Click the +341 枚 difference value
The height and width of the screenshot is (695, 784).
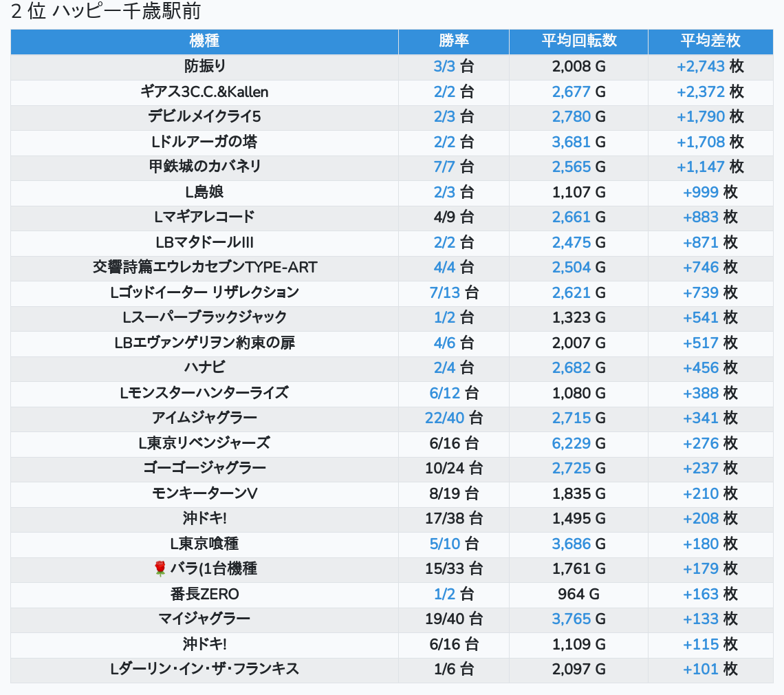[710, 418]
